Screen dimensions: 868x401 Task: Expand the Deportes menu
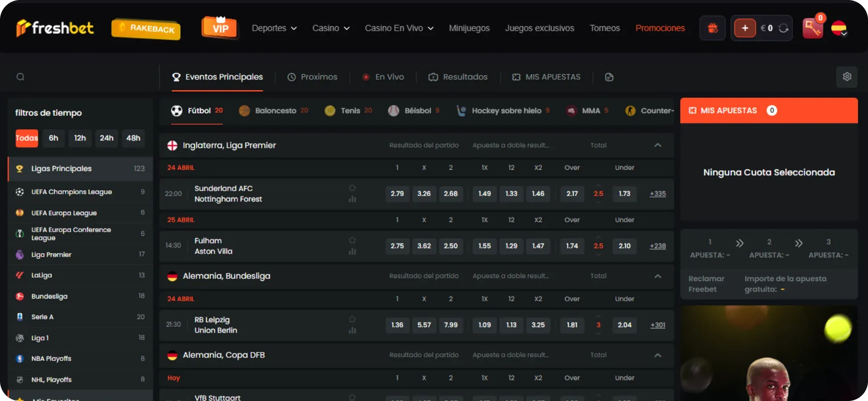coord(274,28)
